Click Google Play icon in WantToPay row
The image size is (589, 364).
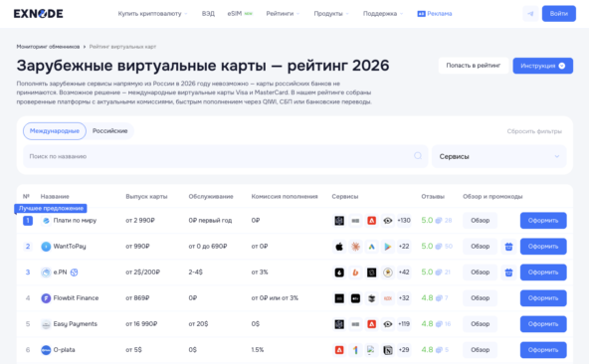tap(388, 247)
